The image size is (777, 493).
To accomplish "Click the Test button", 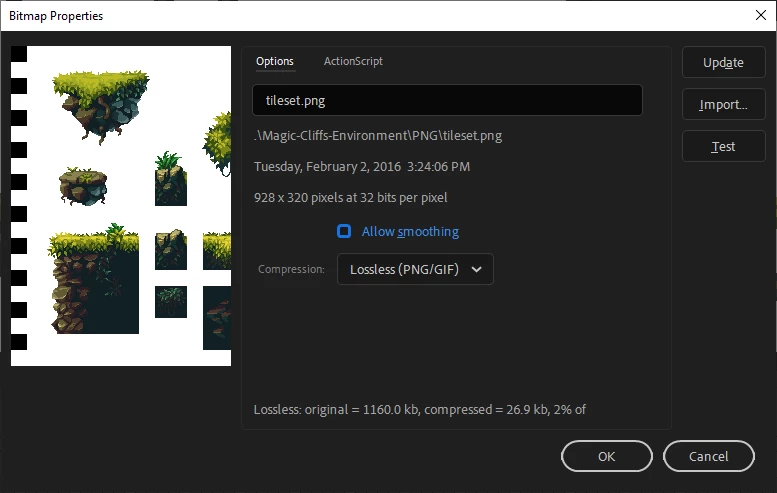I will coord(723,147).
